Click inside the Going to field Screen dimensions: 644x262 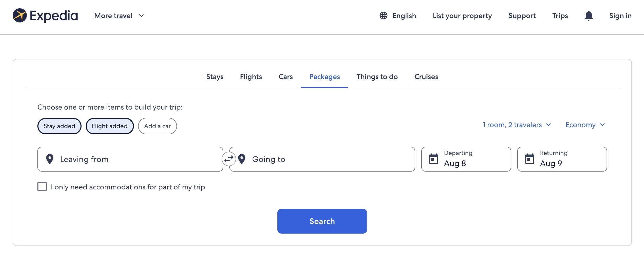[297, 159]
